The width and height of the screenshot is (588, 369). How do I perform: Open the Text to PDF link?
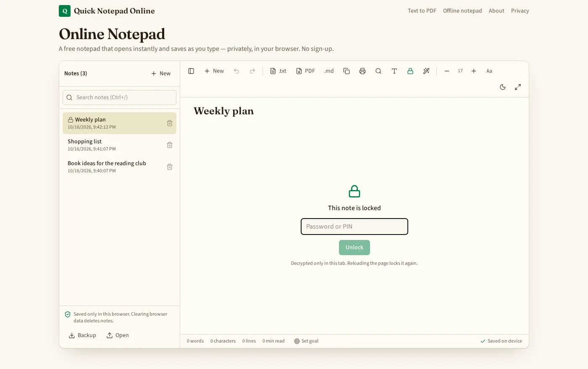[422, 11]
